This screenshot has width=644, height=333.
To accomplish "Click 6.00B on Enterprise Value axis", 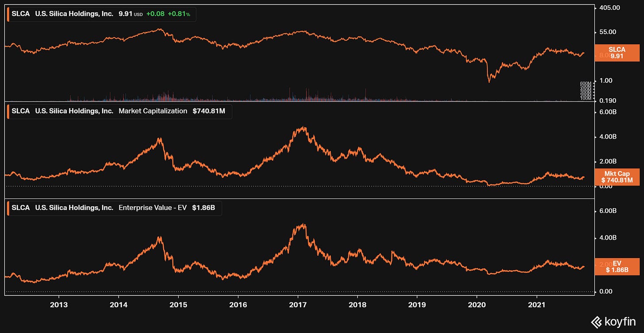I will click(x=609, y=211).
